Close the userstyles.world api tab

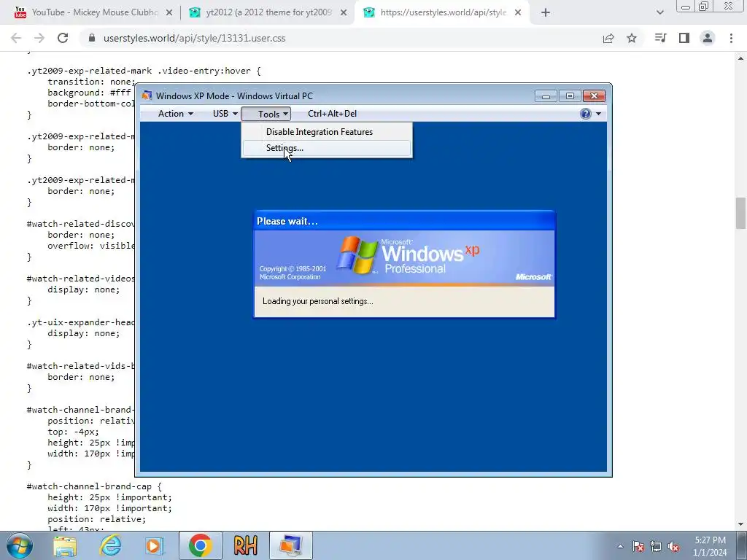click(518, 13)
